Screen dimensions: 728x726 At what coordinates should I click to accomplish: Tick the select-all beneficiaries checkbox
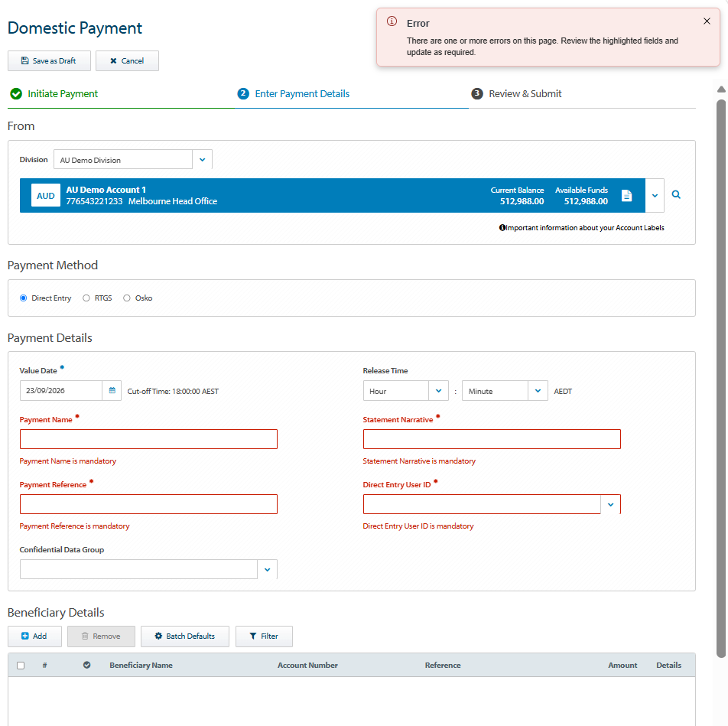[x=21, y=666]
